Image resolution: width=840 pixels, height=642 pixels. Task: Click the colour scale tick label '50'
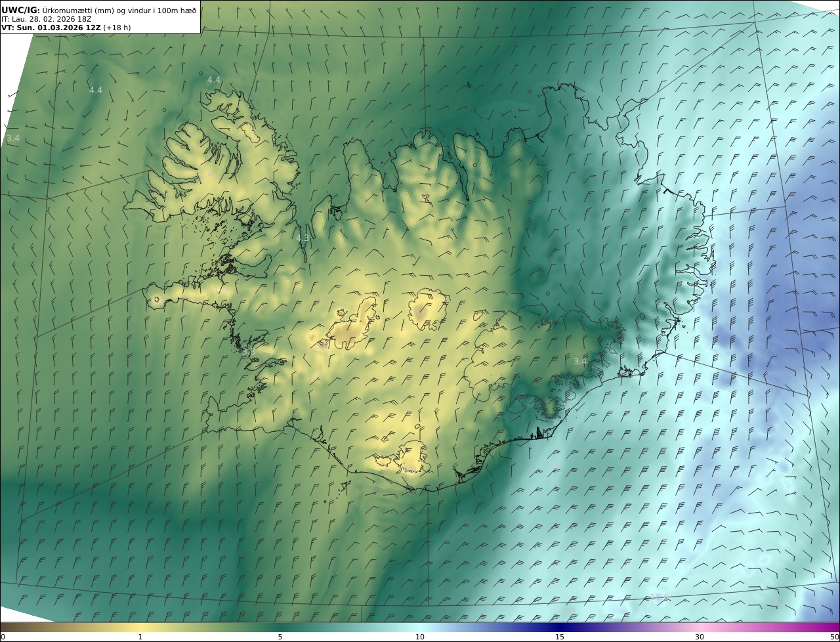coord(835,637)
